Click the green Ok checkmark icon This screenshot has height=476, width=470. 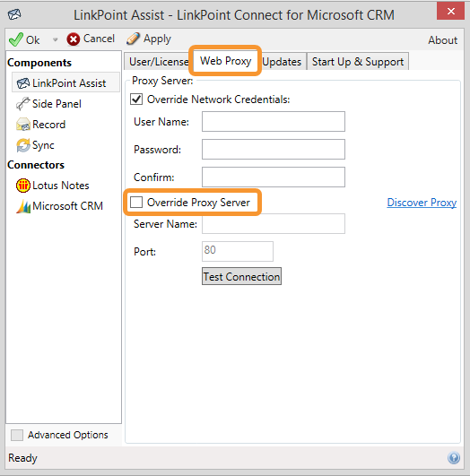tap(16, 39)
